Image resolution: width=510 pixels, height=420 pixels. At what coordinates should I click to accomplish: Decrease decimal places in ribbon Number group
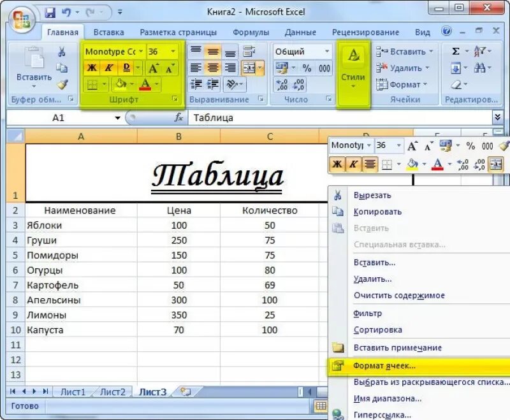pos(298,85)
